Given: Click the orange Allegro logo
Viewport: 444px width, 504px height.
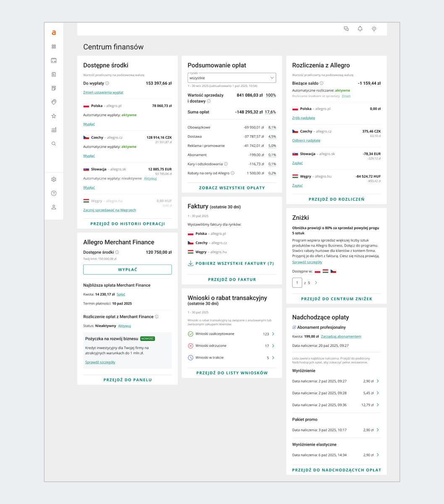Looking at the screenshot, I should coord(54,33).
